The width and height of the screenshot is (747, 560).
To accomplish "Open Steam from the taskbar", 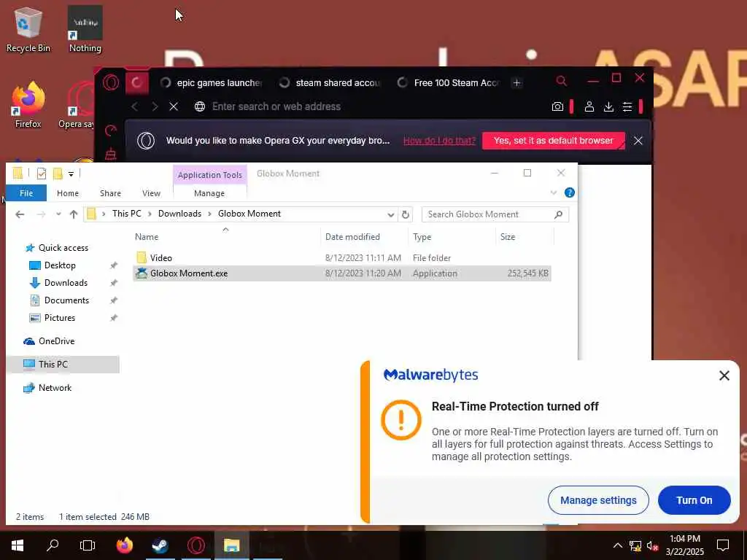I will click(160, 545).
